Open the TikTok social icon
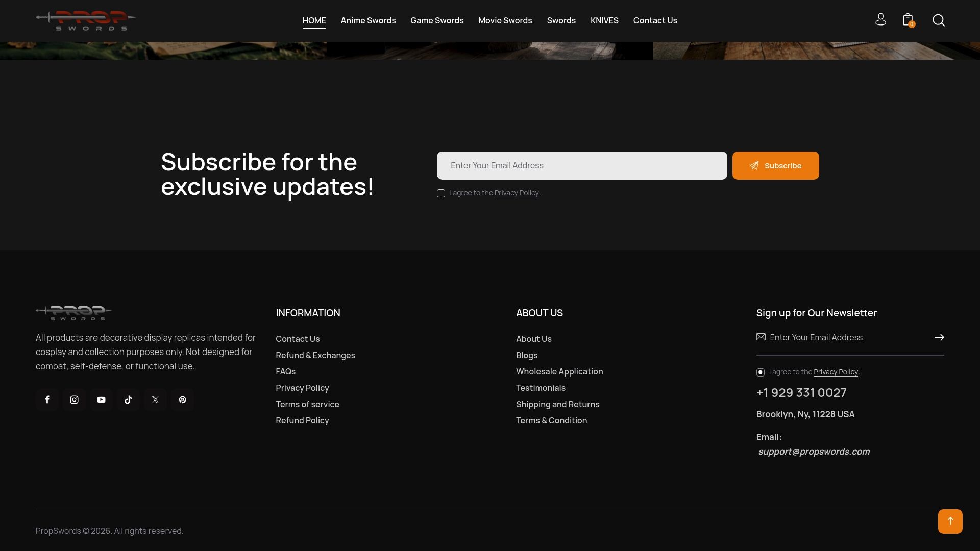 click(128, 399)
